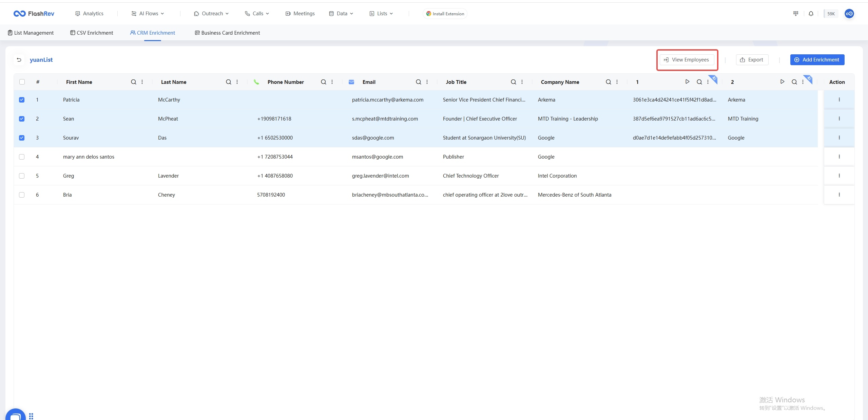The image size is (868, 420).
Task: Open column 2 options menu
Action: [x=803, y=82]
